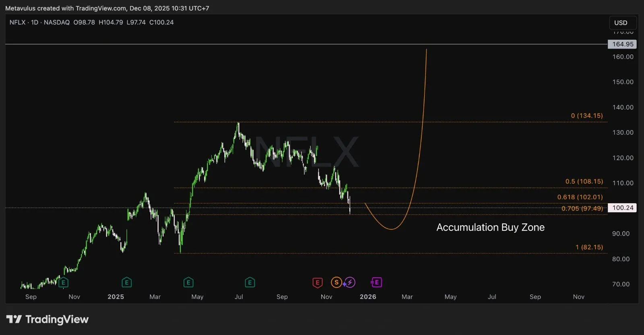Open the red earnings miss marker

[318, 283]
